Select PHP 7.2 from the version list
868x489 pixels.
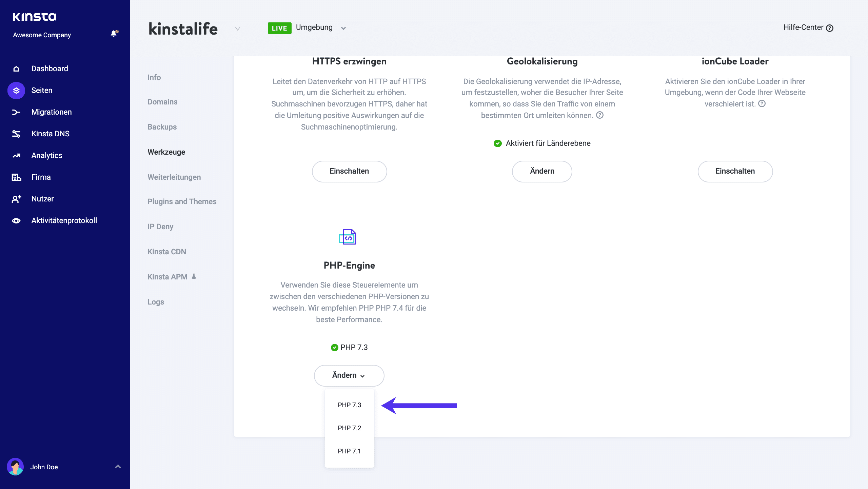click(x=349, y=428)
